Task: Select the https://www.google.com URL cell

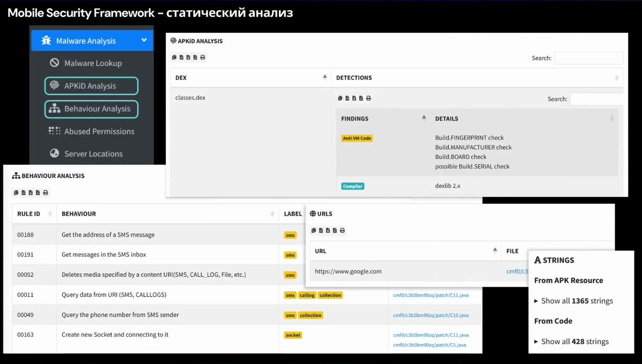Action: (348, 271)
